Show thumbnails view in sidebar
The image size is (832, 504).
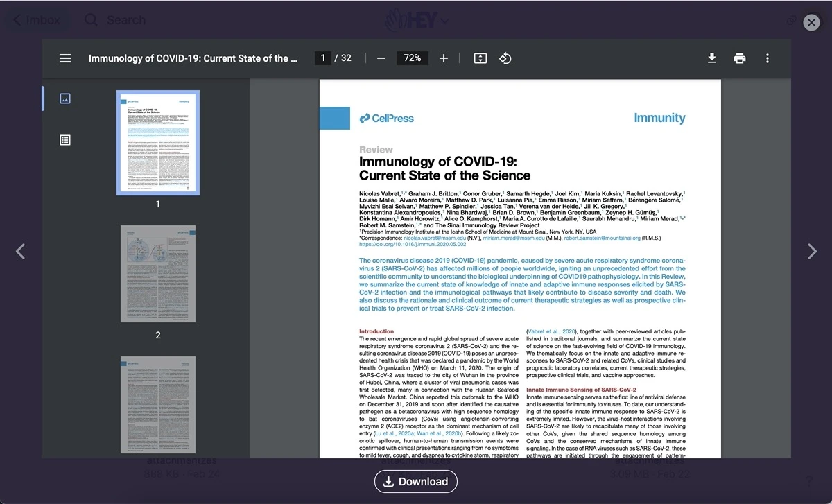[65, 98]
